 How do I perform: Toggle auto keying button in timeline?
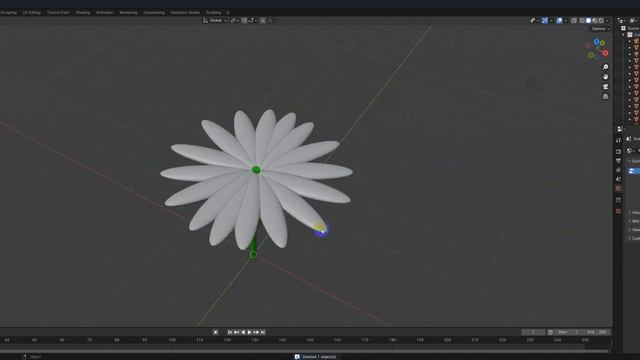pyautogui.click(x=216, y=332)
